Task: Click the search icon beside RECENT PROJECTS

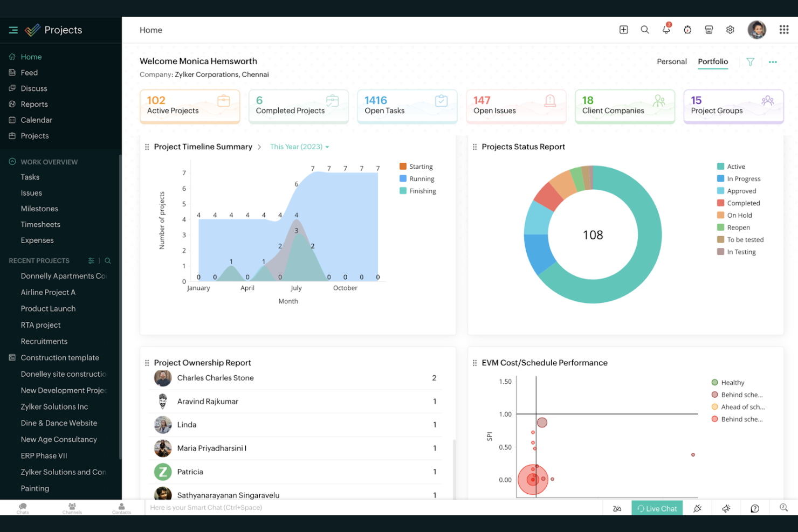Action: (x=107, y=260)
